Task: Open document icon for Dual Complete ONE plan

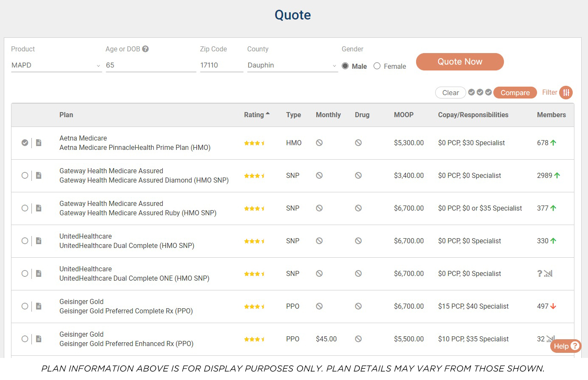Action: click(39, 273)
